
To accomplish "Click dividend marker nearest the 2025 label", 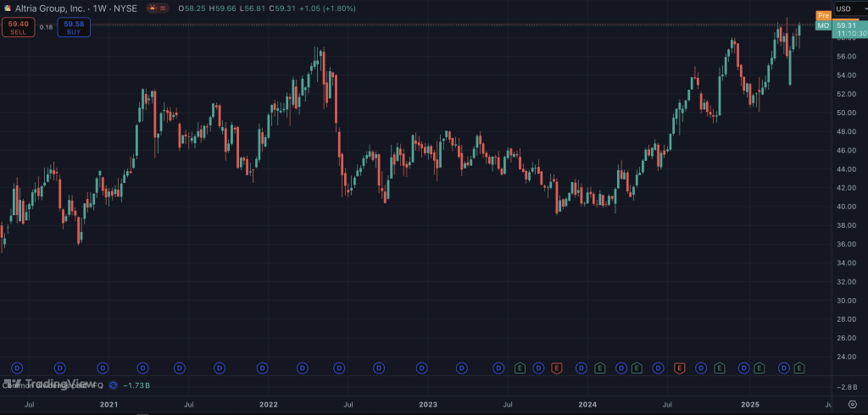I will pyautogui.click(x=744, y=368).
